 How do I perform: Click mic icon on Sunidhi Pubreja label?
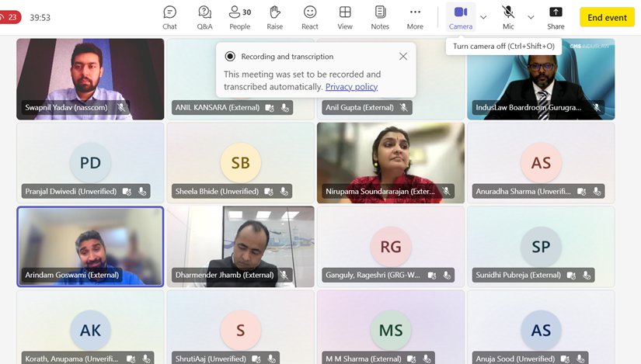coord(587,276)
